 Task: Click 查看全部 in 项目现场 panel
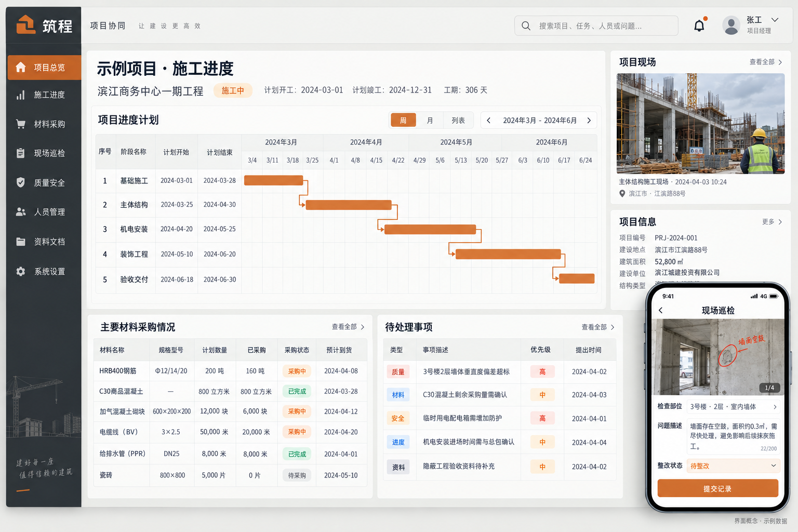762,62
